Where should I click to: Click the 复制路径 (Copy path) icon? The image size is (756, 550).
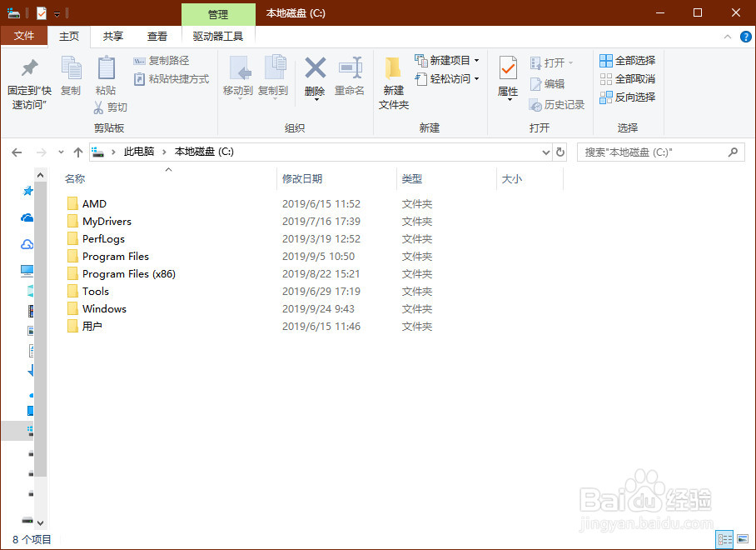click(x=139, y=62)
